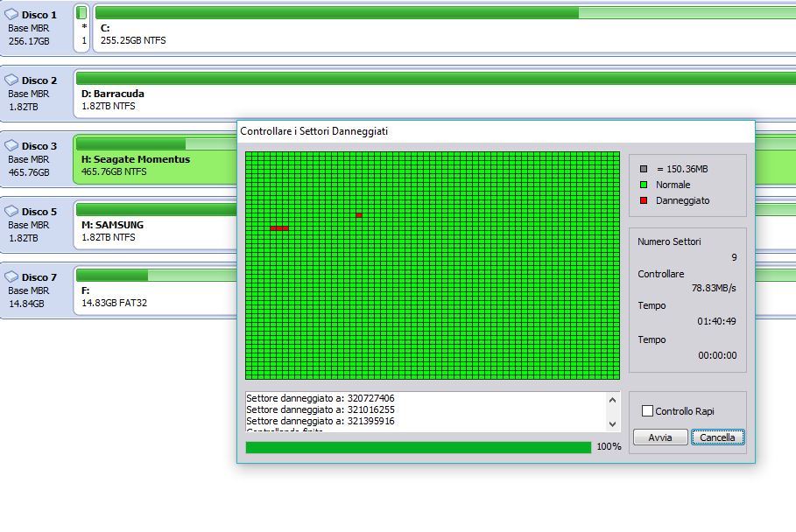
Task: Click the Disco 7 size label 14.84GB
Action: coord(26,304)
